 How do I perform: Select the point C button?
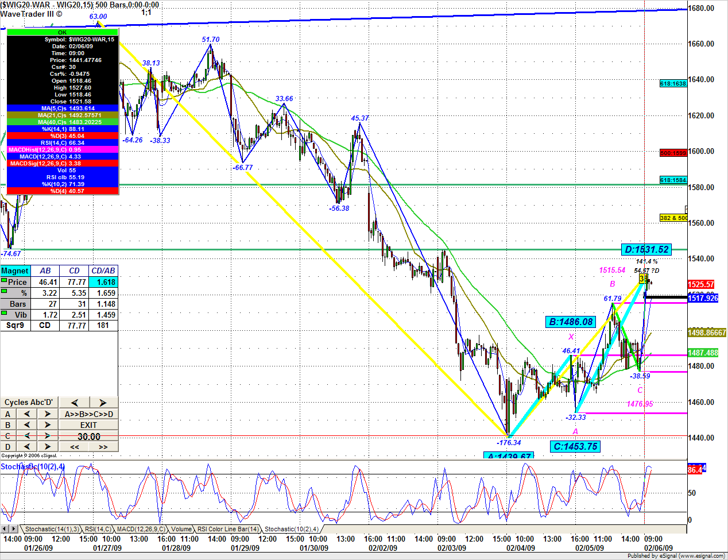click(x=8, y=436)
